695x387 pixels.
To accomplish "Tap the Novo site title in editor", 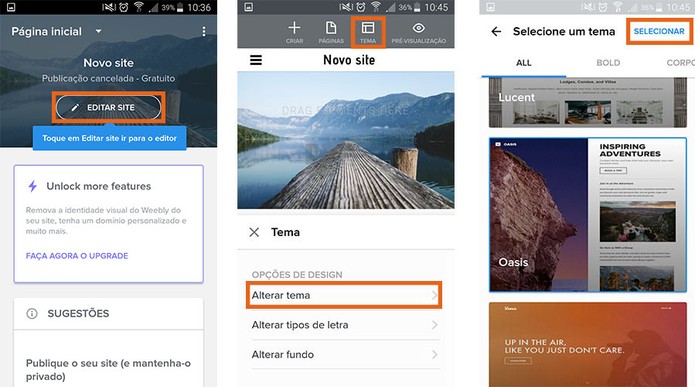I will 349,60.
